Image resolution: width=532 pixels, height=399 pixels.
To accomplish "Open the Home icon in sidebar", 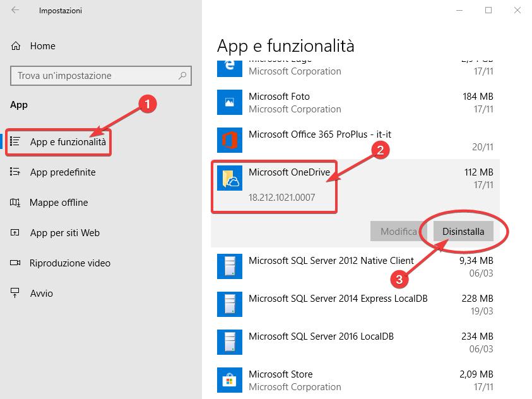I will coord(16,46).
